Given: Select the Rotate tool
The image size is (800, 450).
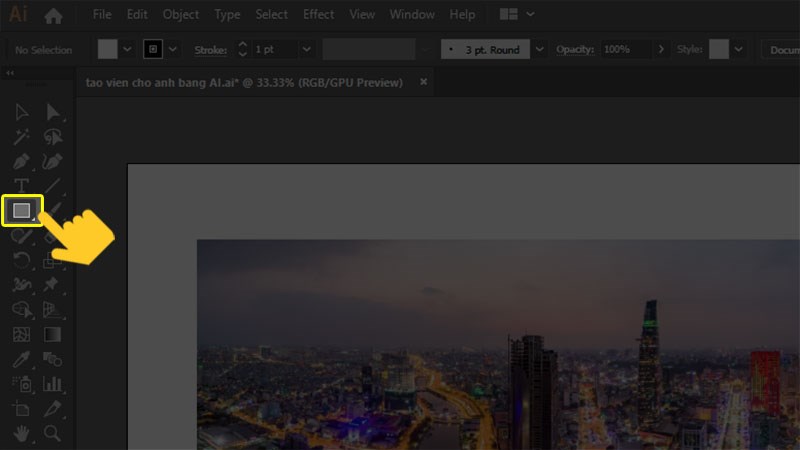Looking at the screenshot, I should 22,260.
